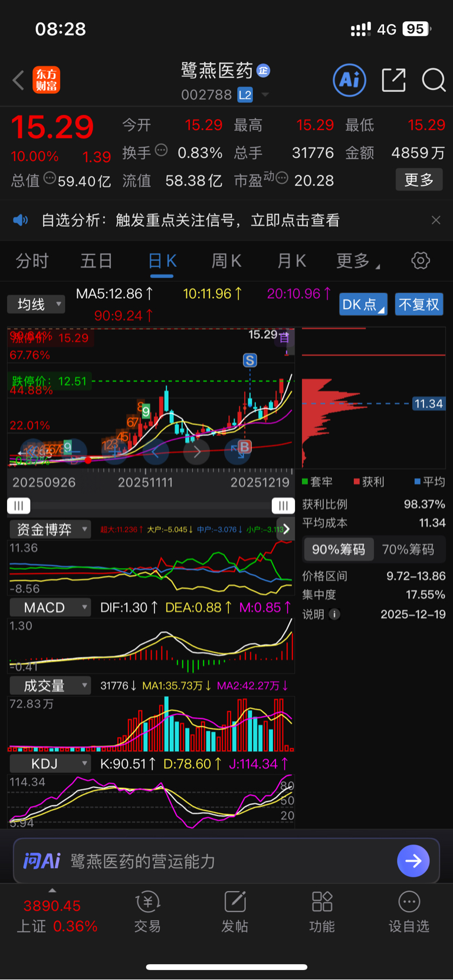Screen dimensions: 453x980
Task: Tap the back arrow icon
Action: click(18, 80)
